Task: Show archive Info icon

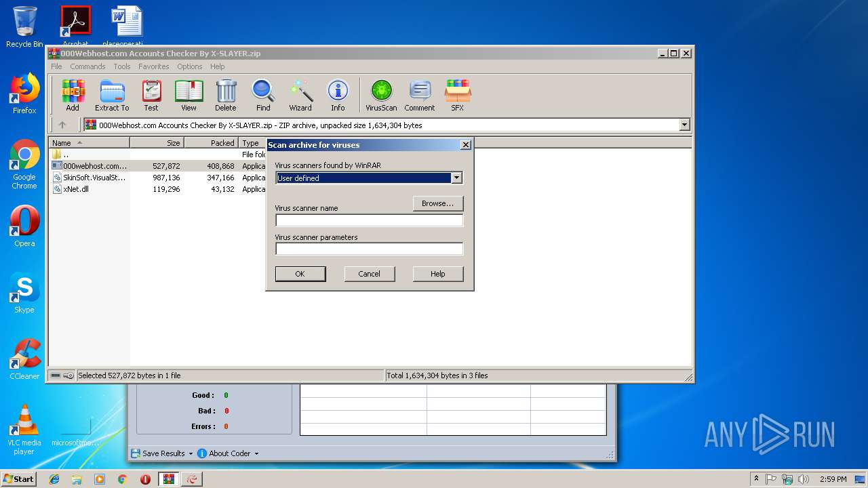Action: (x=338, y=95)
